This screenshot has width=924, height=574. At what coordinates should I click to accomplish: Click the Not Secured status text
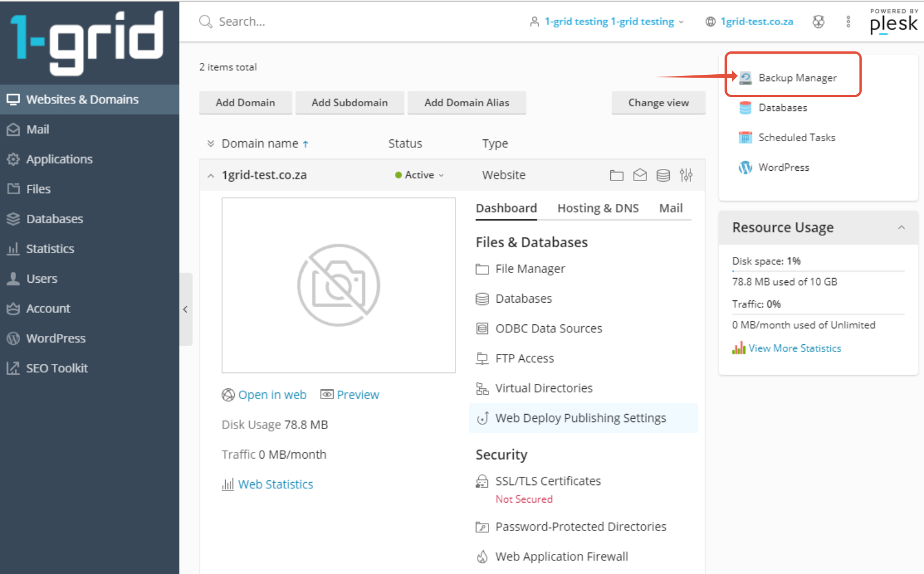click(x=524, y=499)
